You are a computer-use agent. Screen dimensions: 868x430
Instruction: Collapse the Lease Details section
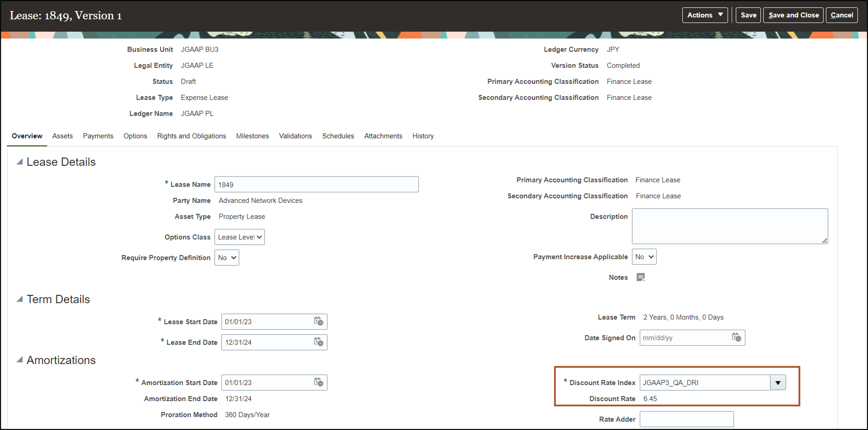pos(19,162)
